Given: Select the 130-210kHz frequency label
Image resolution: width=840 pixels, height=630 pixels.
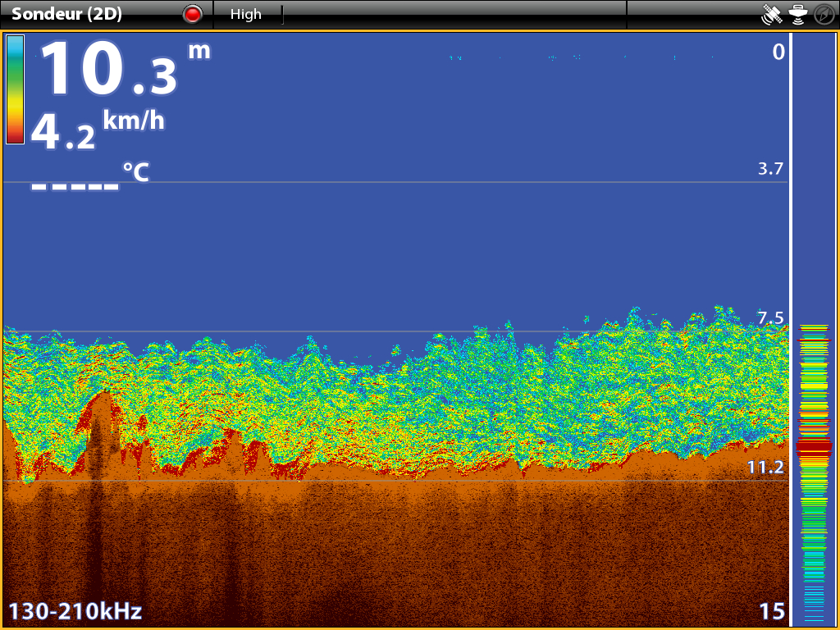Looking at the screenshot, I should click(x=75, y=611).
